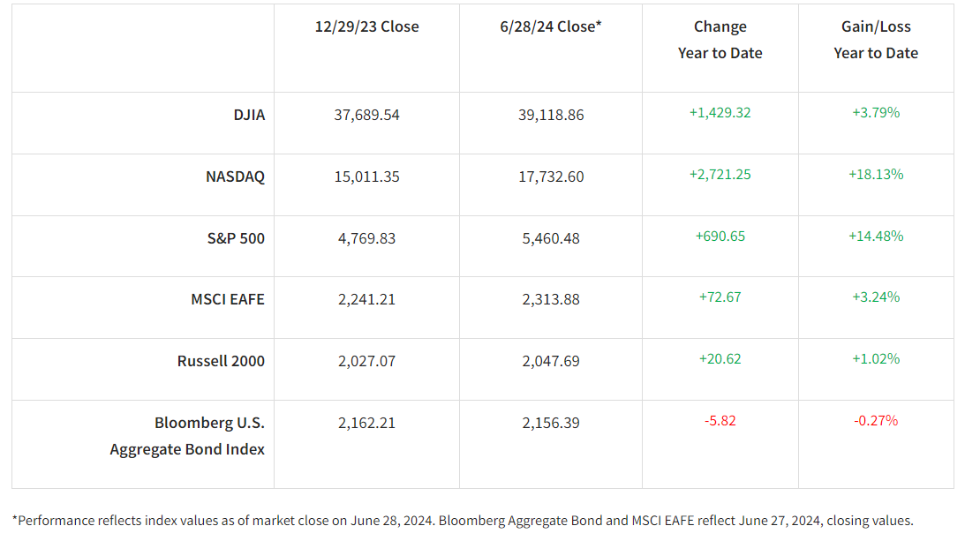980x541 pixels.
Task: Select the NASDAQ row label
Action: 235,177
